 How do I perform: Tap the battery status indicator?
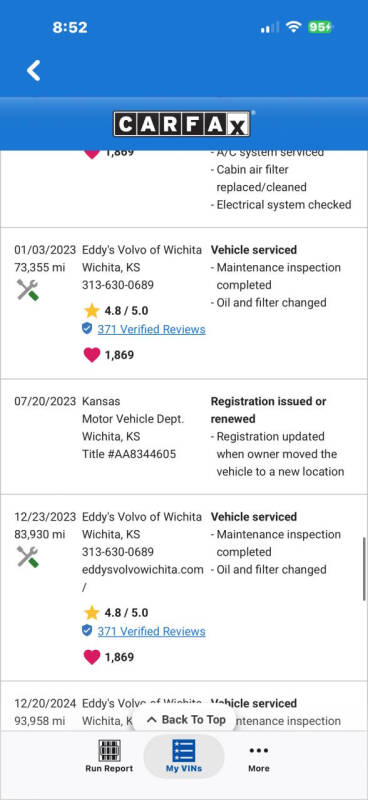pyautogui.click(x=320, y=27)
